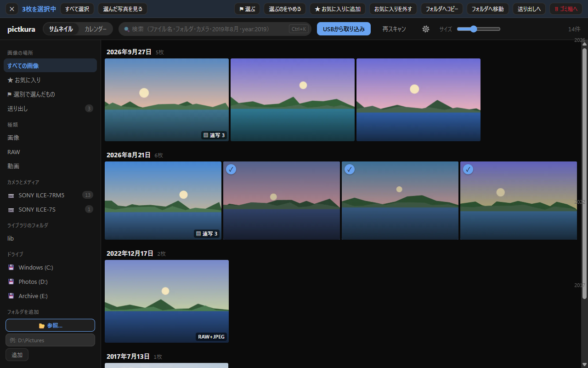Move selected photos with ゴミ箱へ
The width and height of the screenshot is (588, 368).
pos(566,9)
